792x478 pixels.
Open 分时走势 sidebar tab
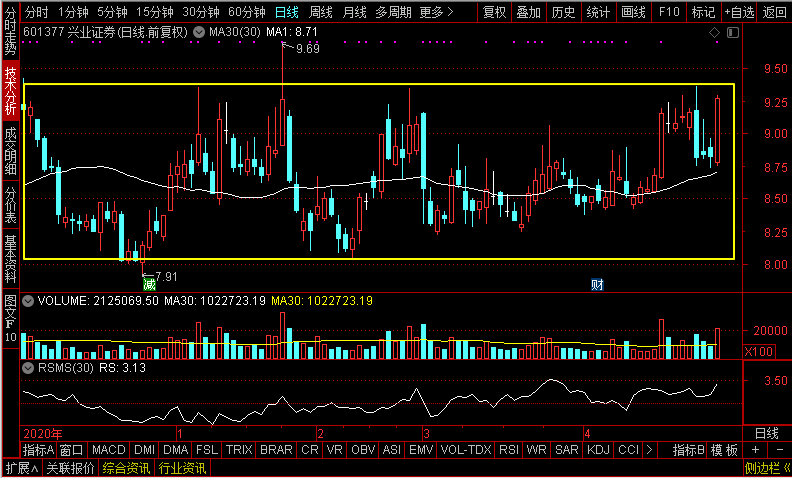pyautogui.click(x=11, y=31)
